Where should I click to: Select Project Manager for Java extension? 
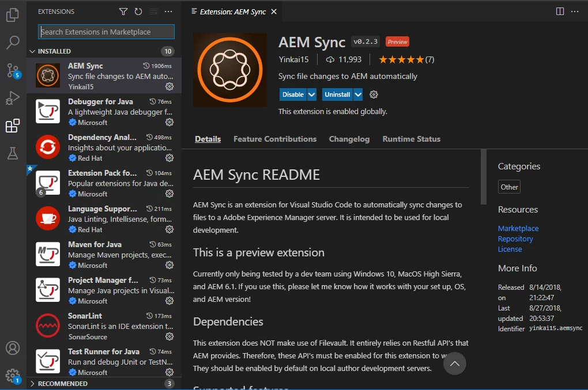(104, 290)
